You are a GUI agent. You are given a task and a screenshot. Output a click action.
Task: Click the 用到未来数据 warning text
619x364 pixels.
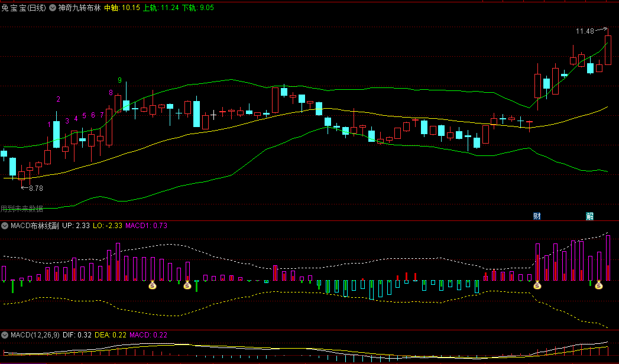pos(22,209)
